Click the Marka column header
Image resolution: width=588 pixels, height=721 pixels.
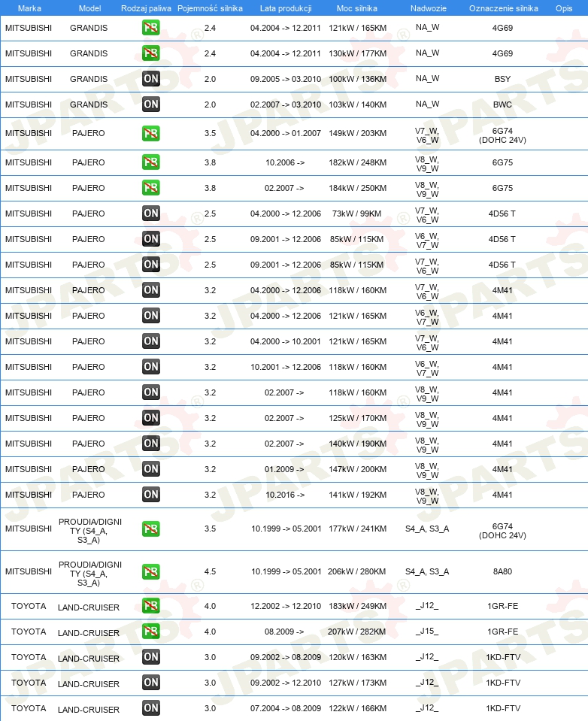[29, 8]
